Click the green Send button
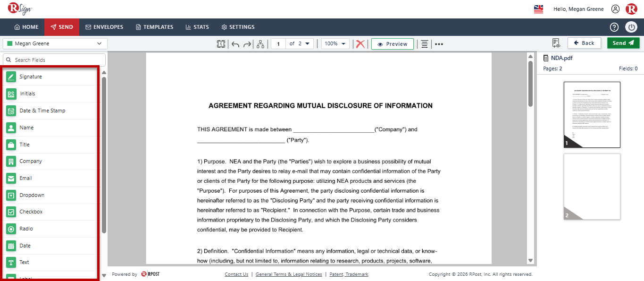The width and height of the screenshot is (644, 281). pos(623,43)
